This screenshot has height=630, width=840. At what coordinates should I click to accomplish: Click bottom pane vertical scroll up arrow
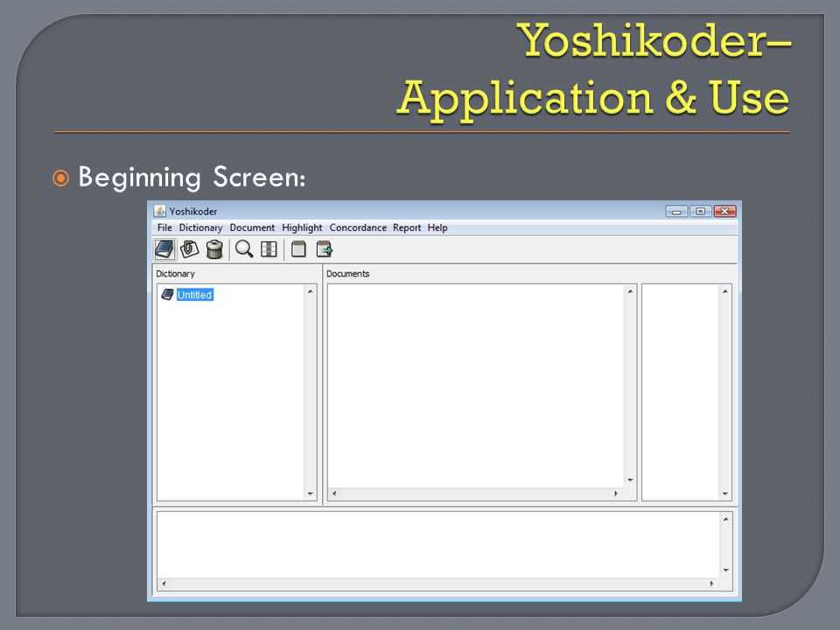726,519
